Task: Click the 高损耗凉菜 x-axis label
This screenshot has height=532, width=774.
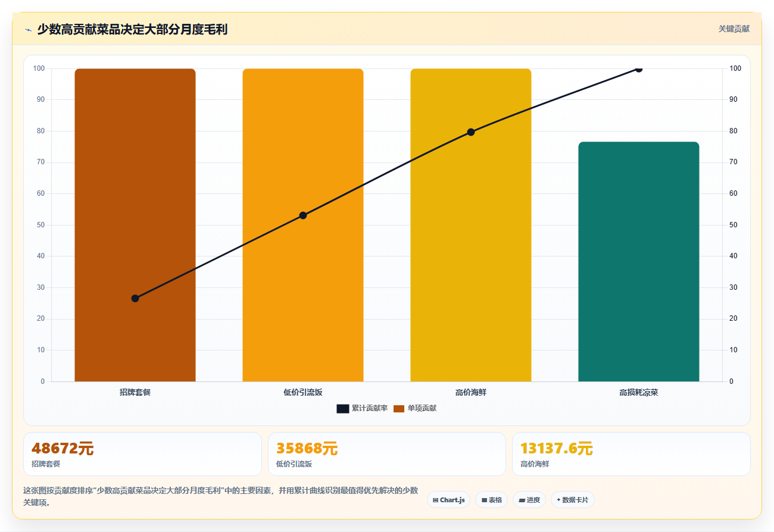Action: (639, 392)
